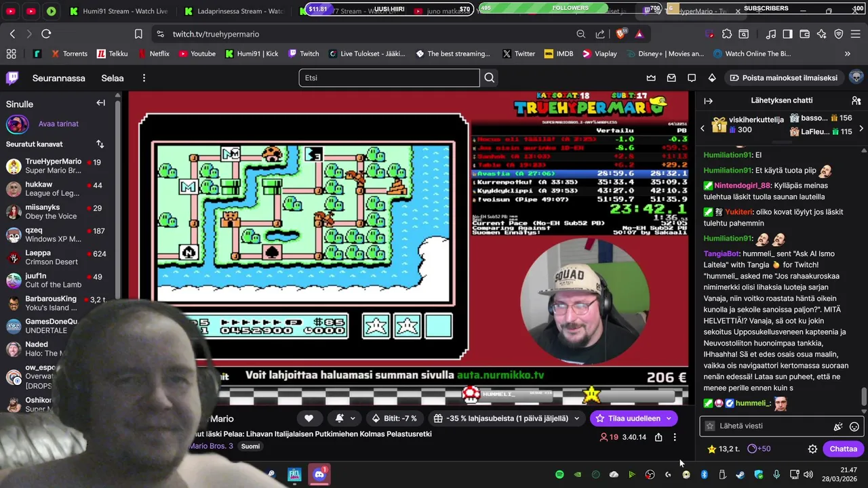
Task: Click Poista mainokset ilmaiseksi button
Action: pyautogui.click(x=783, y=78)
